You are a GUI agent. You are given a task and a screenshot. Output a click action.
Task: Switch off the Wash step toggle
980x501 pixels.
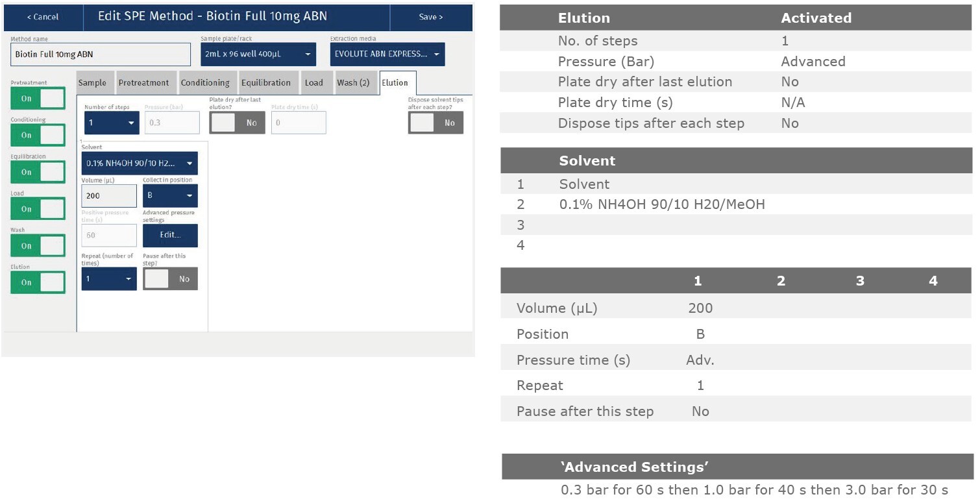38,246
